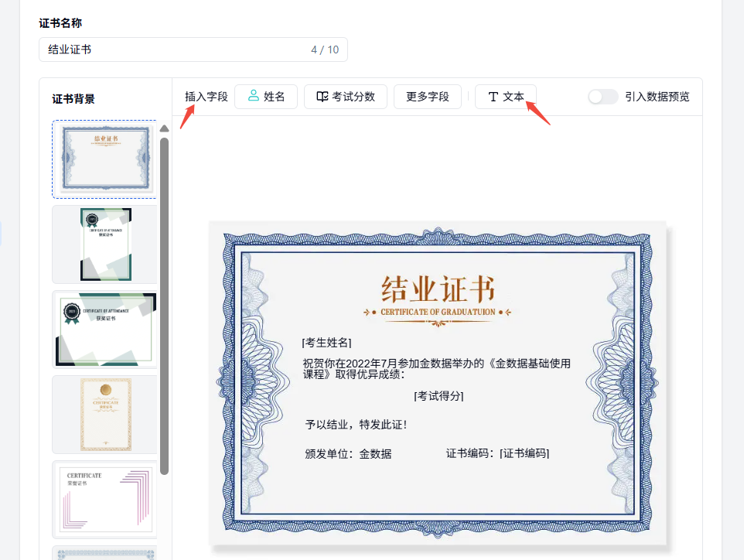The image size is (744, 560).
Task: Click the 证书名称 input containing 结业证书
Action: [x=193, y=50]
